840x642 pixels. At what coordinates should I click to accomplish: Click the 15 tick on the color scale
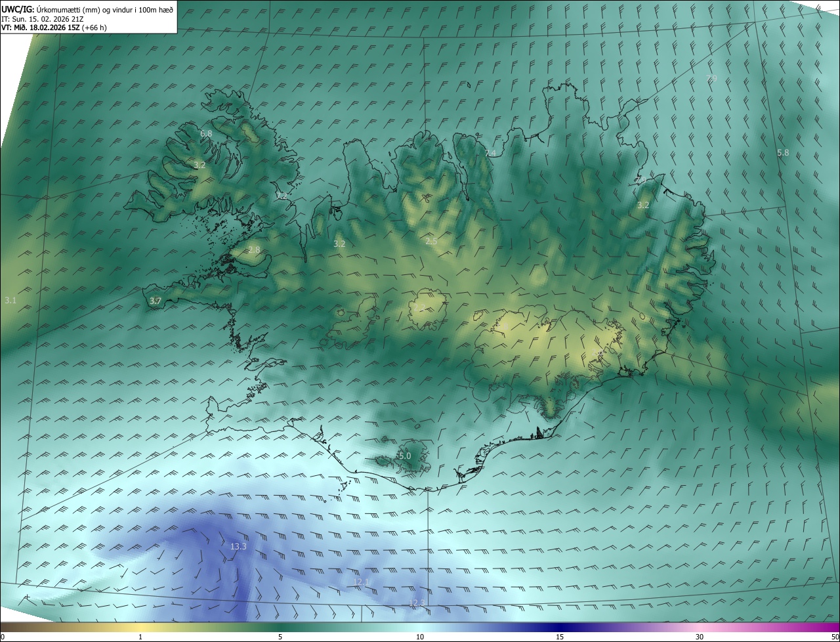560,637
